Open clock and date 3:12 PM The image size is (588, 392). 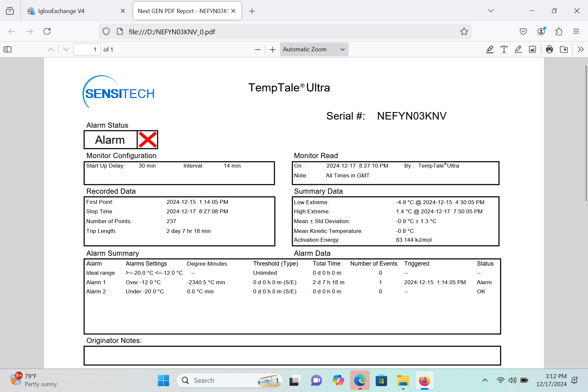[551, 380]
